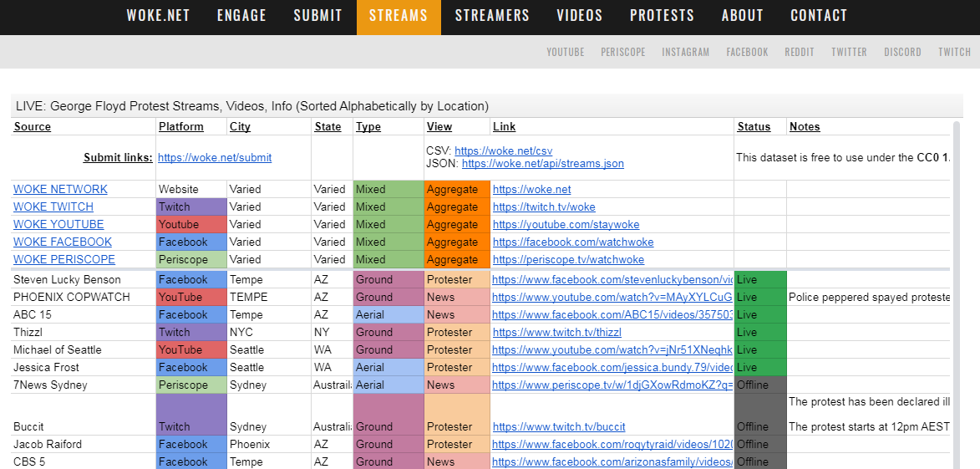Select the CC0 dataset license notice text
The width and height of the screenshot is (980, 469).
pyautogui.click(x=843, y=157)
